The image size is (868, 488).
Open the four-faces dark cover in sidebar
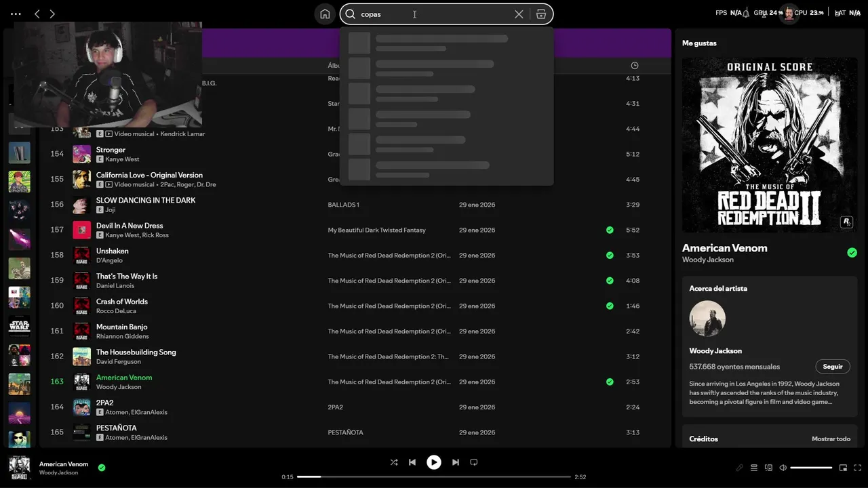(19, 210)
